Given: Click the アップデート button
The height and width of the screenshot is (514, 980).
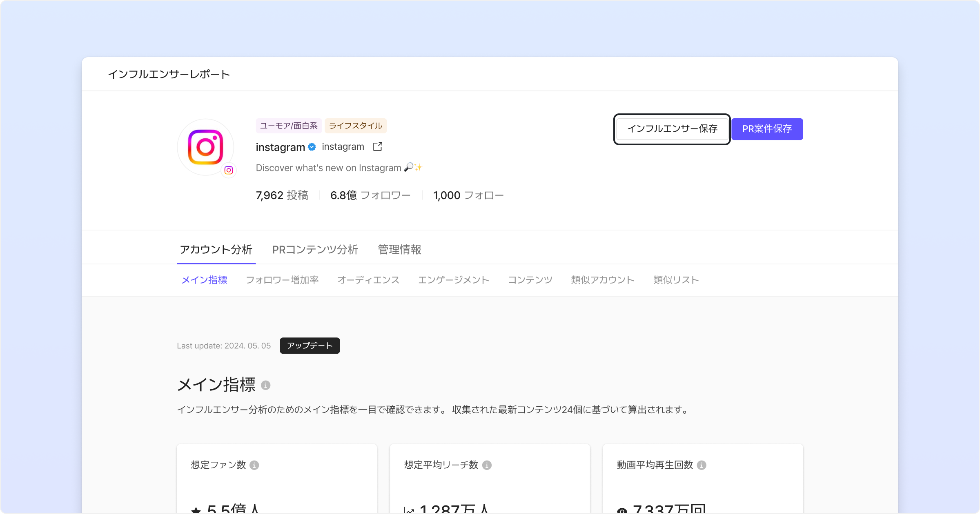Looking at the screenshot, I should point(310,346).
